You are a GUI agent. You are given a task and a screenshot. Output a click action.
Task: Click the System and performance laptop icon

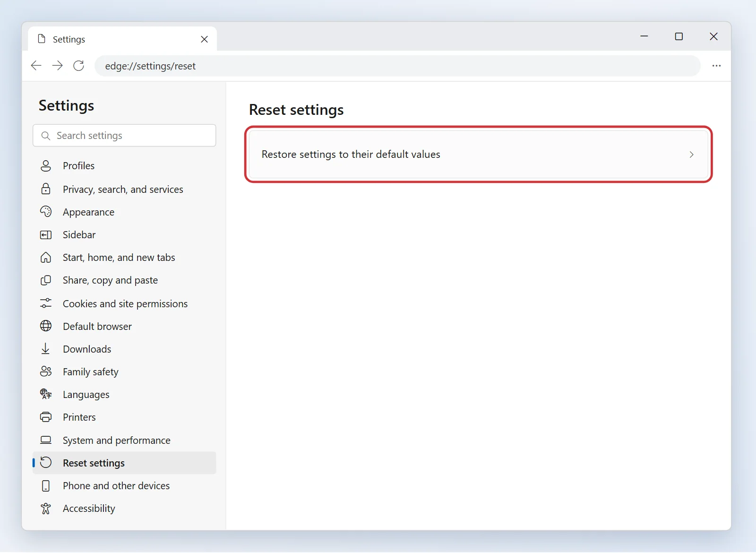coord(46,440)
